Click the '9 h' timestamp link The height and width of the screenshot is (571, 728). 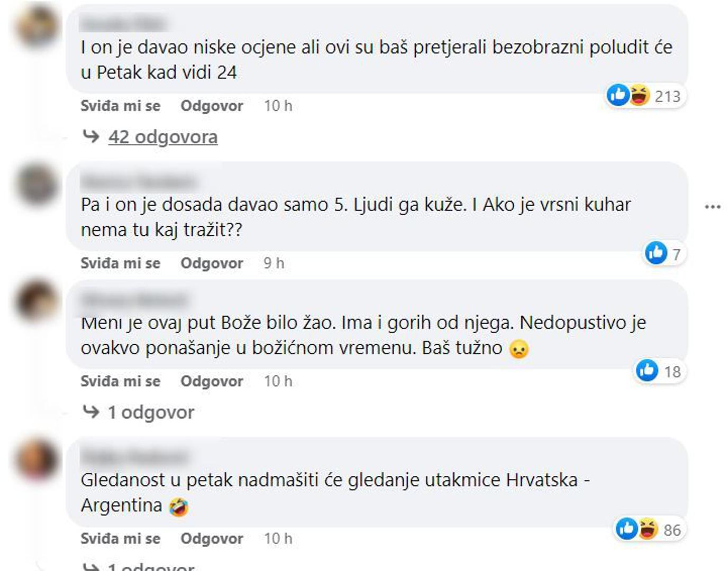click(274, 263)
